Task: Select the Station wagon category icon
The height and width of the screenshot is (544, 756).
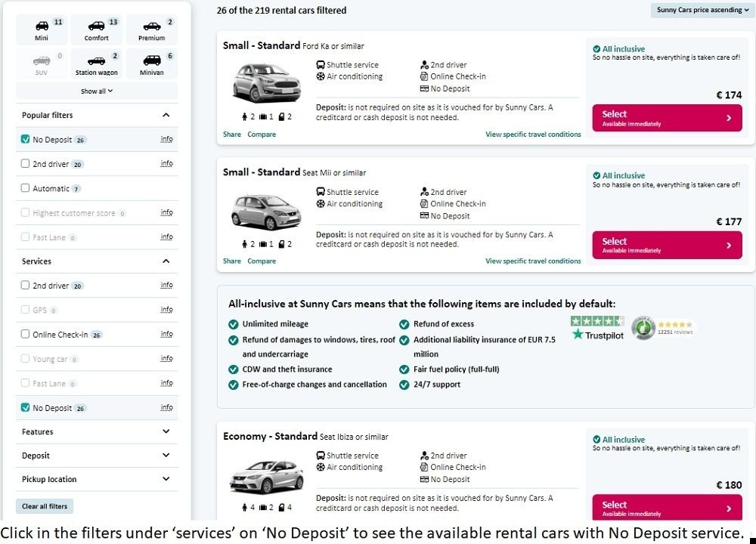Action: [x=97, y=64]
